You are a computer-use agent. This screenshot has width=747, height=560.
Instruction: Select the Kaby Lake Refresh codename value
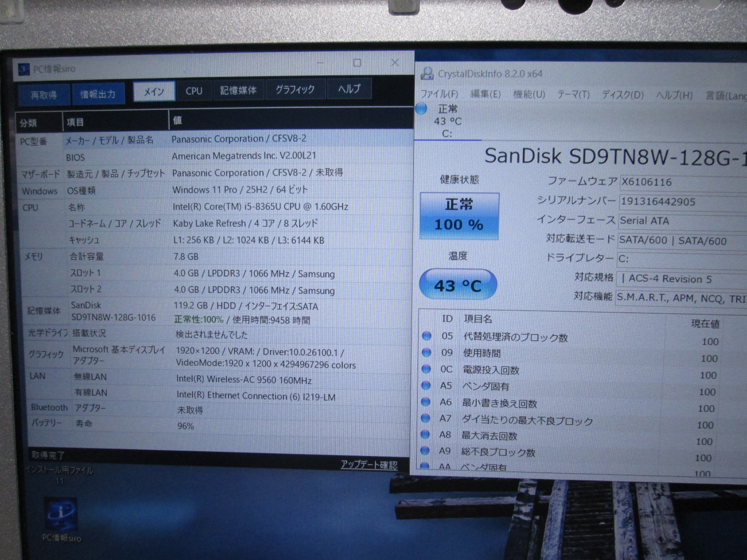[x=245, y=223]
